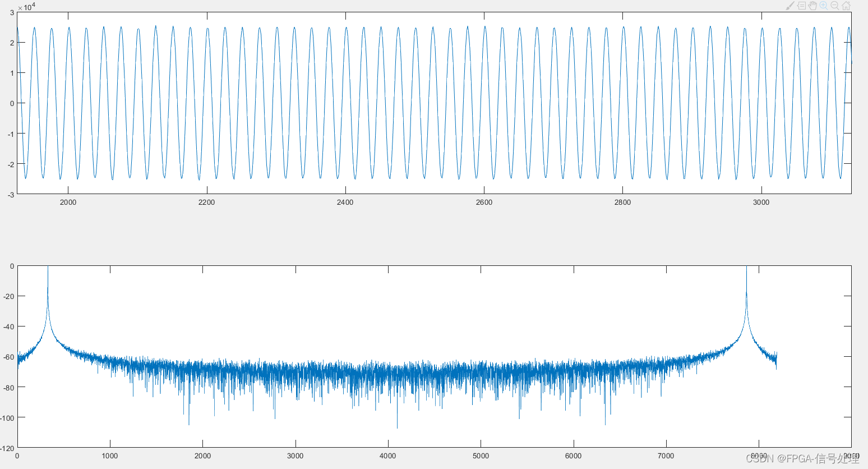The width and height of the screenshot is (868, 469).
Task: Restore view with the Home icon
Action: pyautogui.click(x=846, y=6)
